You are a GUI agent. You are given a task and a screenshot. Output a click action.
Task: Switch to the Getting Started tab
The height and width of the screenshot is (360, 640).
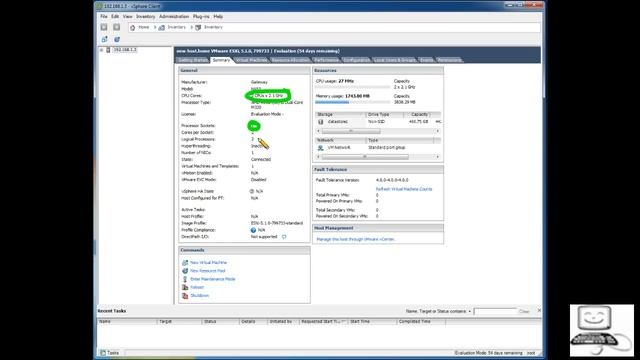click(193, 60)
